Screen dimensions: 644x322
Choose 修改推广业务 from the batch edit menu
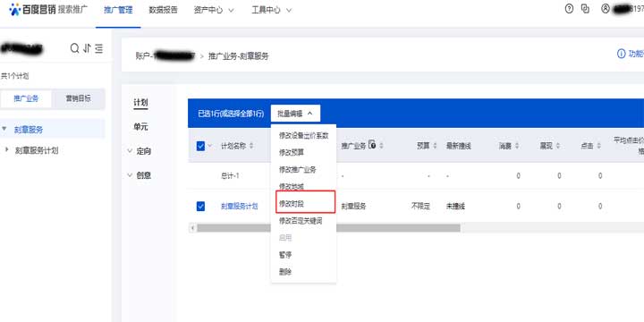(x=298, y=169)
